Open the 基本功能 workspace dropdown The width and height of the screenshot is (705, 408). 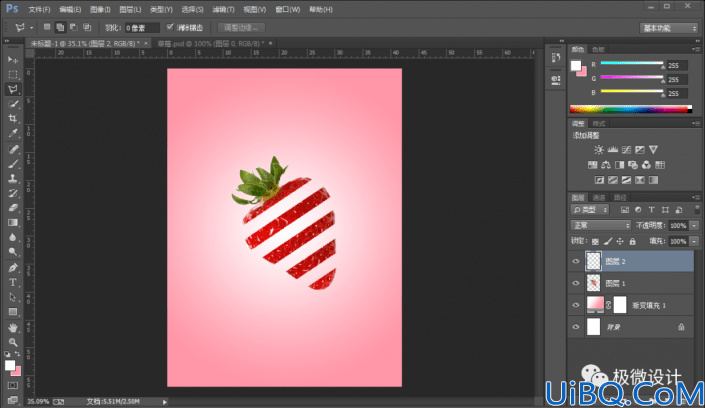[668, 28]
